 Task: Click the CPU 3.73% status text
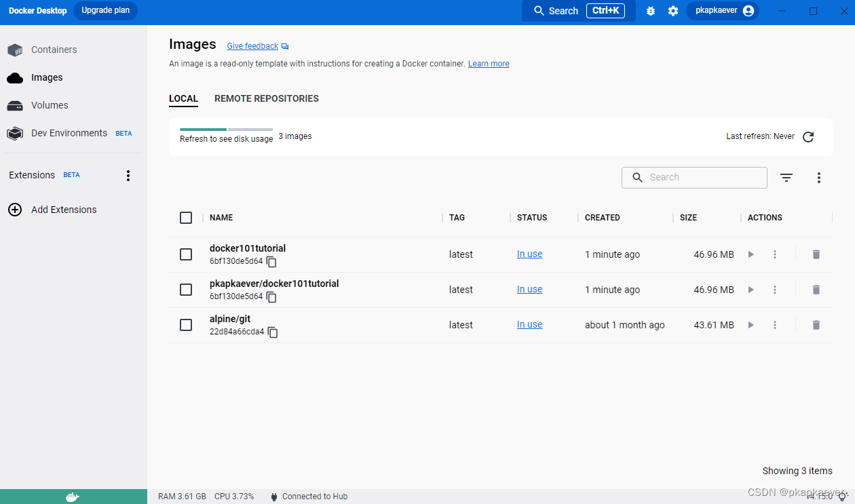(x=234, y=497)
